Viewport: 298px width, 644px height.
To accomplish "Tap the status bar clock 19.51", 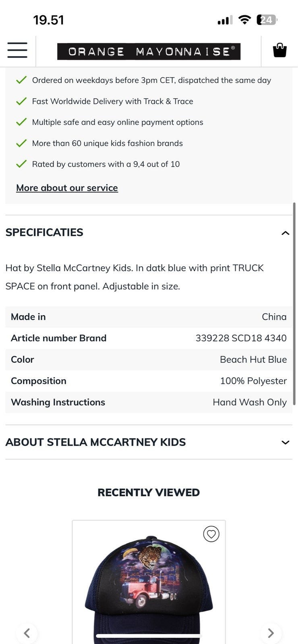I will (48, 20).
